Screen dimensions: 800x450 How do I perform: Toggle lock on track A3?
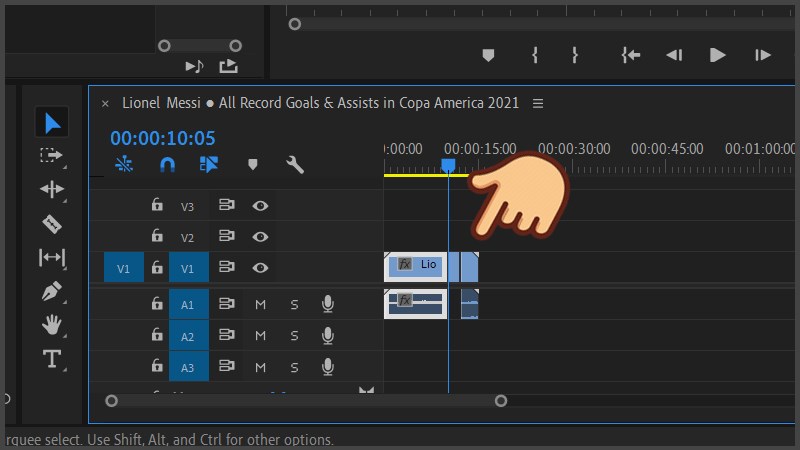pyautogui.click(x=157, y=366)
